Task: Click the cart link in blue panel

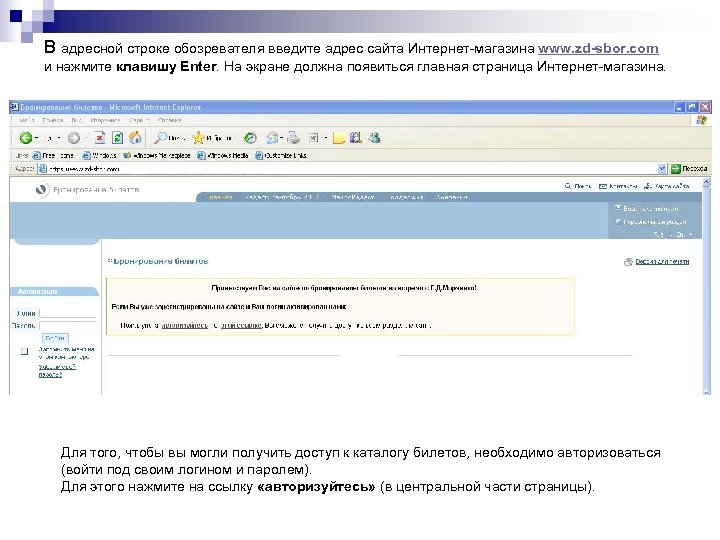Action: [651, 208]
